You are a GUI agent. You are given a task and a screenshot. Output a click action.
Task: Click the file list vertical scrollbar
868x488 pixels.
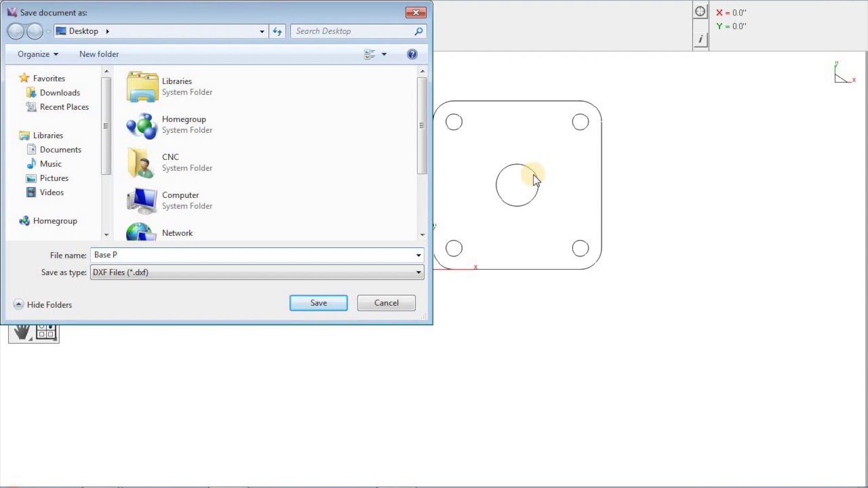tap(422, 125)
